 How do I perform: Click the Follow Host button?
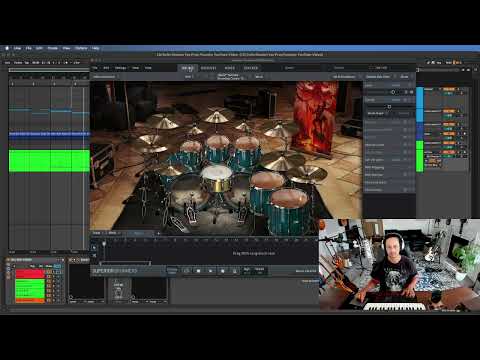point(172,271)
